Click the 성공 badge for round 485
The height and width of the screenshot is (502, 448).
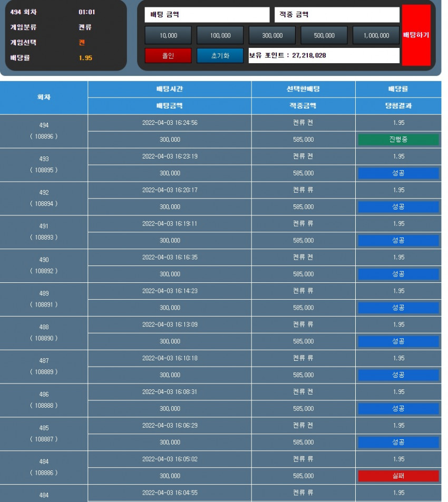pyautogui.click(x=398, y=442)
